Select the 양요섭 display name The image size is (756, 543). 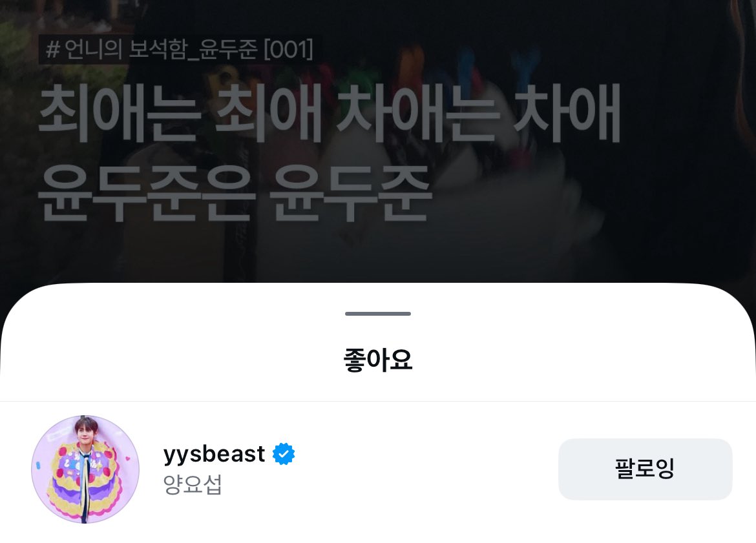[193, 484]
